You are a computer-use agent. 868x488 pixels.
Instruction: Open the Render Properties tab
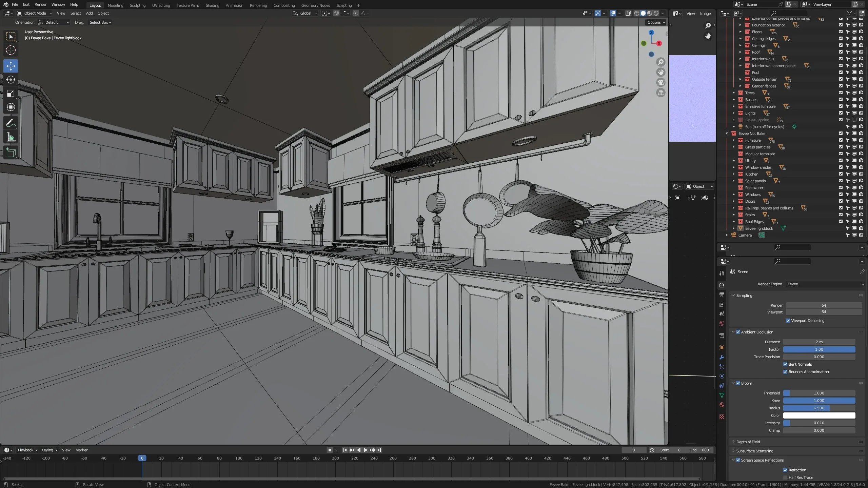coord(722,285)
